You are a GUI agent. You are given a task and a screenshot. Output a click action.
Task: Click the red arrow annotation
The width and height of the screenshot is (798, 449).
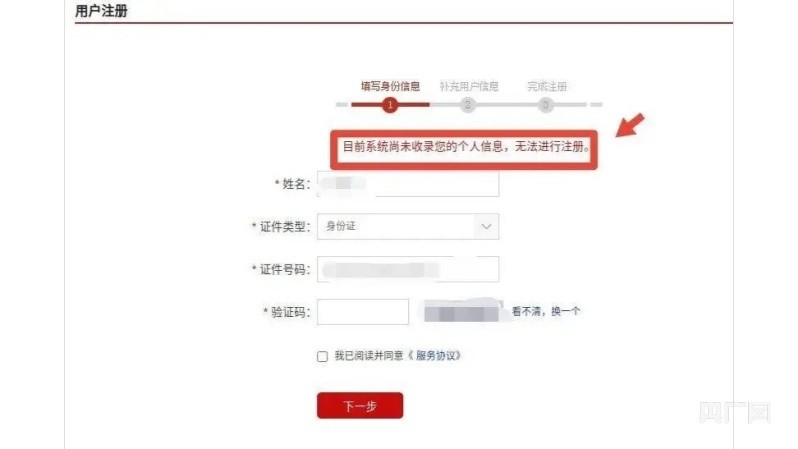pyautogui.click(x=630, y=125)
